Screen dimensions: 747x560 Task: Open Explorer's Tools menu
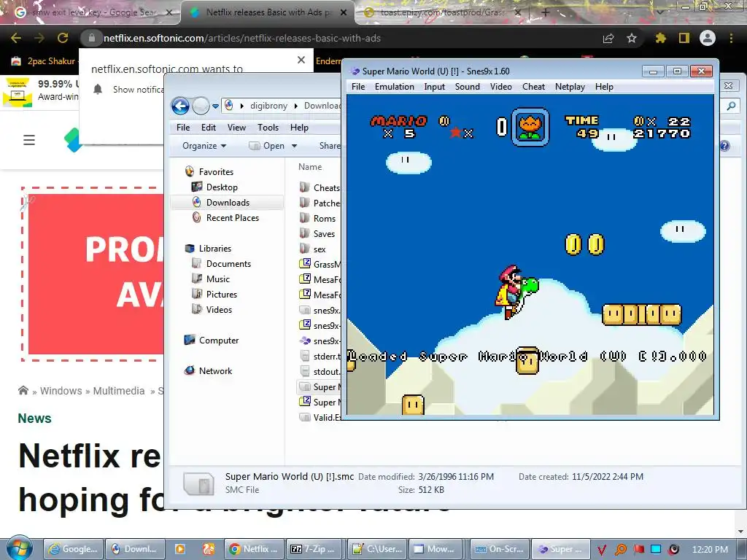point(268,127)
